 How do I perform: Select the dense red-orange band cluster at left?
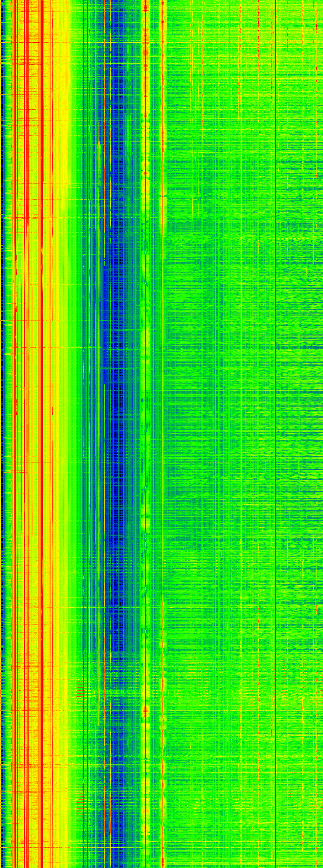point(27,438)
